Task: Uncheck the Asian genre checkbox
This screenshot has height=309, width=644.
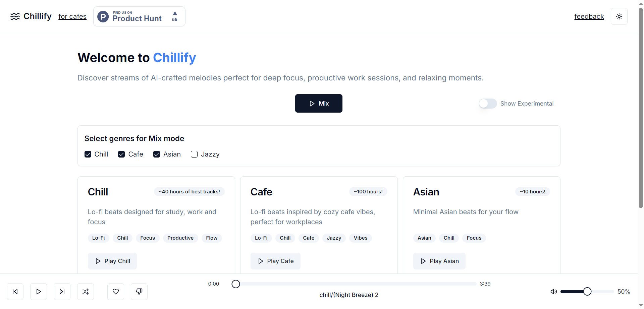Action: point(157,154)
